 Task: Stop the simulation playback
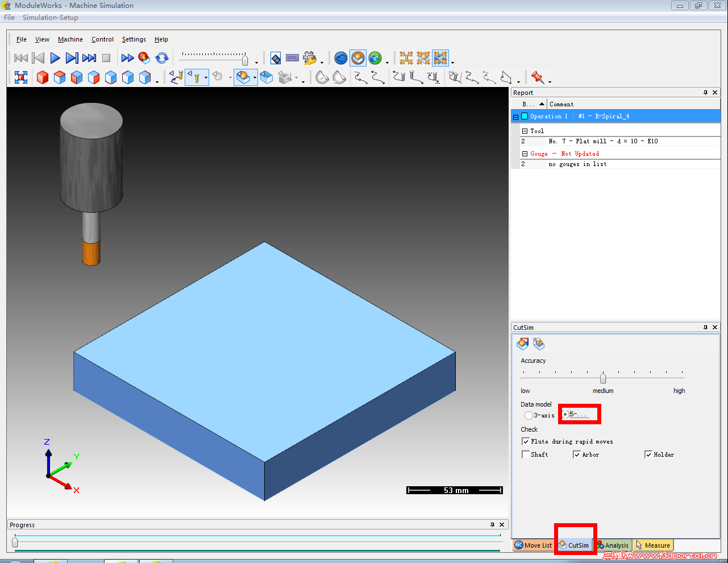pos(106,58)
